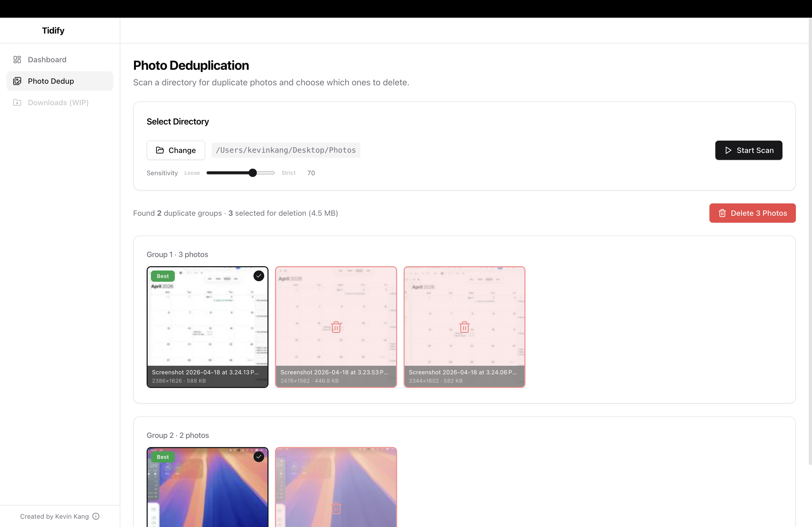Open Photo Dedup section
The height and width of the screenshot is (527, 812).
pos(60,81)
